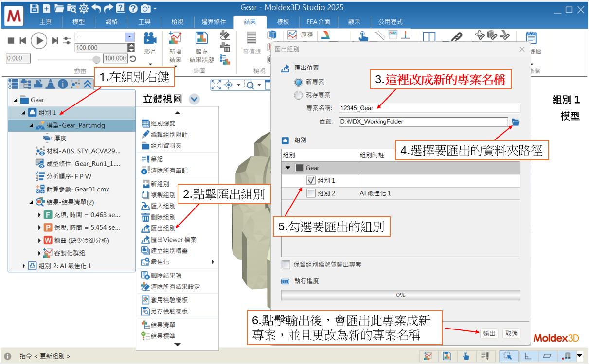589x364 pixels.
Task: Click the 新增結果 icon in ribbon
Action: pos(175,38)
